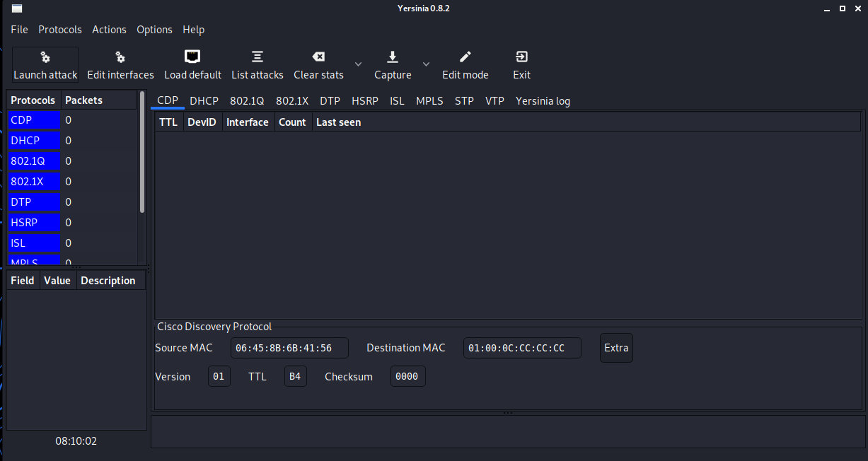Switch to the 802.1Q tab

(247, 100)
